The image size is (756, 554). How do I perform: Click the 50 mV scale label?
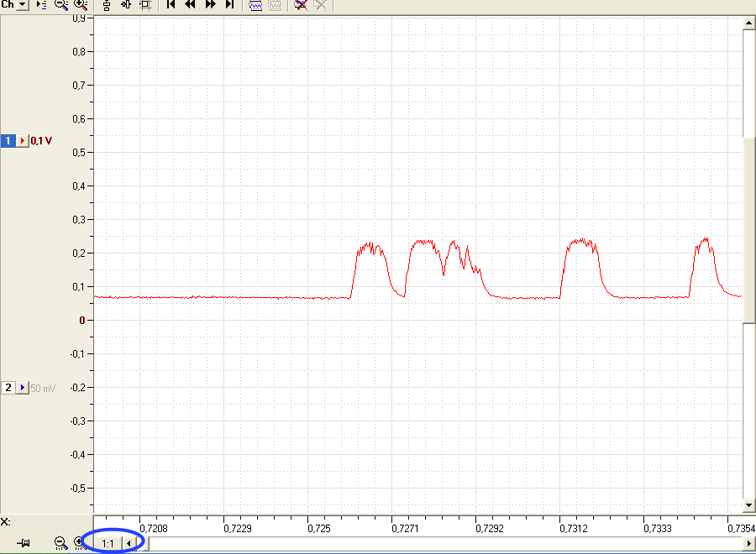tap(43, 388)
